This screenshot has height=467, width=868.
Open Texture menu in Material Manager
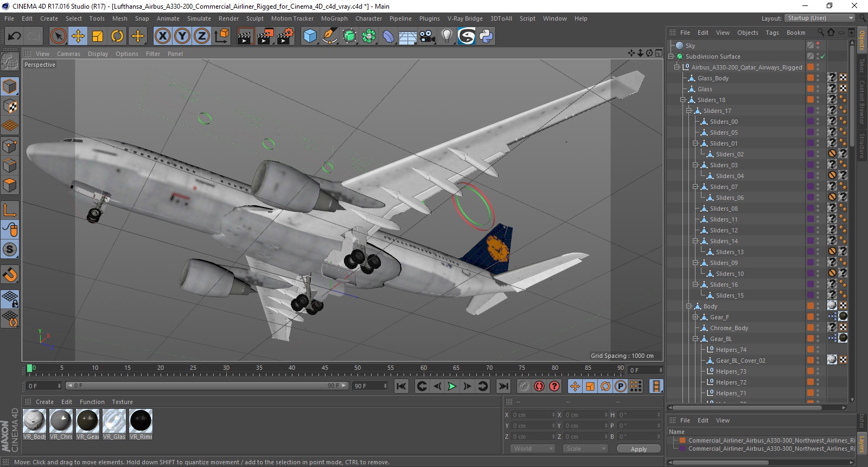(x=123, y=402)
